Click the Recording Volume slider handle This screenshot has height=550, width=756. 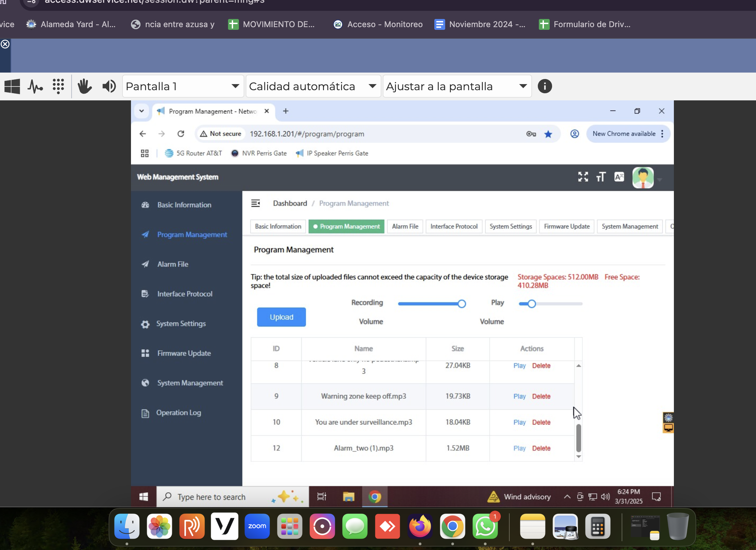[461, 304]
